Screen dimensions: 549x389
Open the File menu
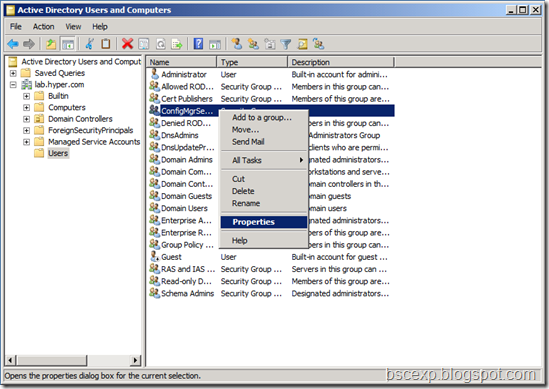pos(16,27)
